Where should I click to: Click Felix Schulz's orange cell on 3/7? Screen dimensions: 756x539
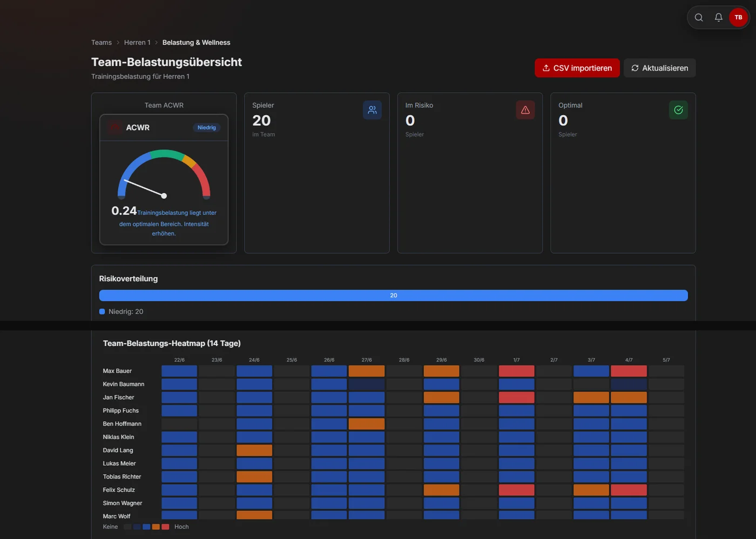(x=591, y=490)
